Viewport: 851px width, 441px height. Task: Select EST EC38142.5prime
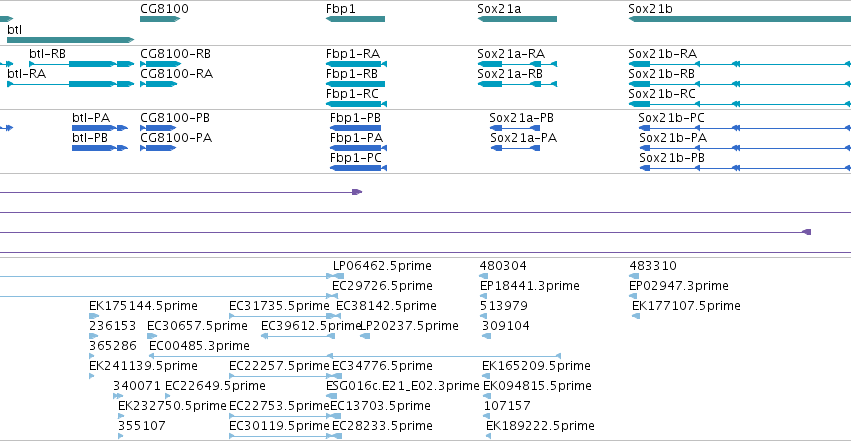pyautogui.click(x=386, y=306)
